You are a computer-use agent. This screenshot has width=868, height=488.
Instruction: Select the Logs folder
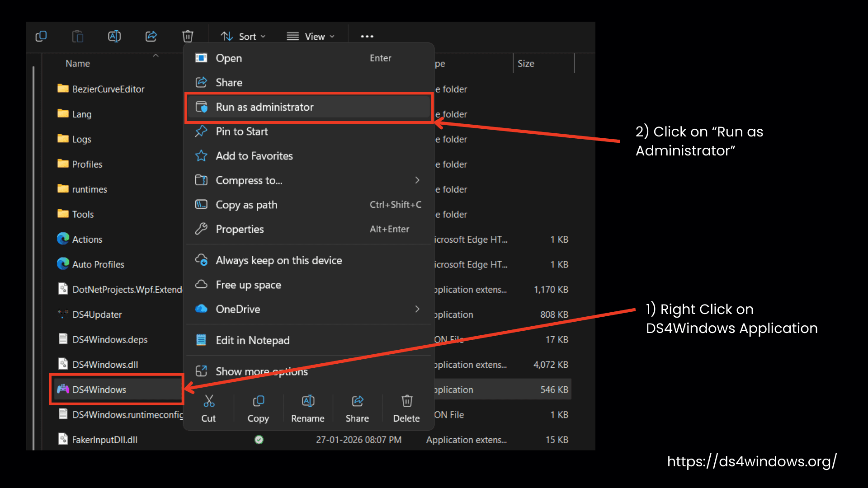pyautogui.click(x=75, y=139)
